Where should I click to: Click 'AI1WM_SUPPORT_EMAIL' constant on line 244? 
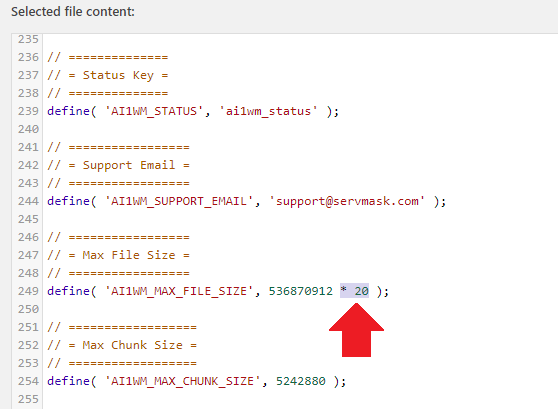point(179,201)
